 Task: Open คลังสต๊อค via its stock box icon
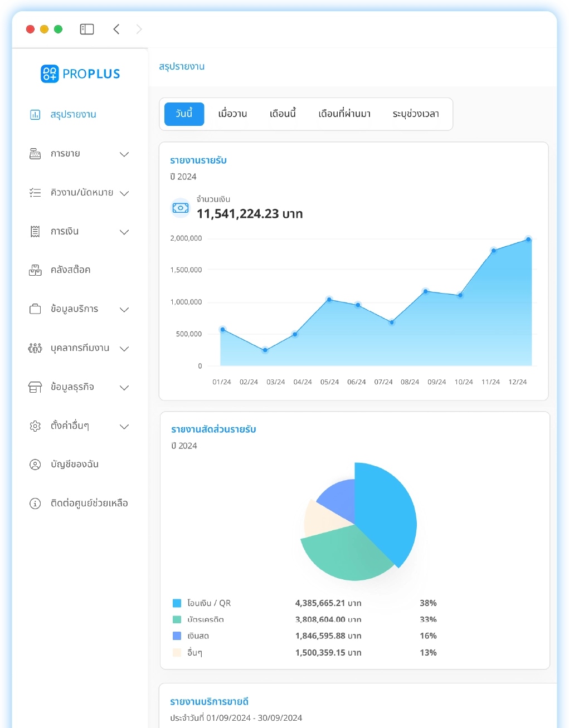(35, 270)
